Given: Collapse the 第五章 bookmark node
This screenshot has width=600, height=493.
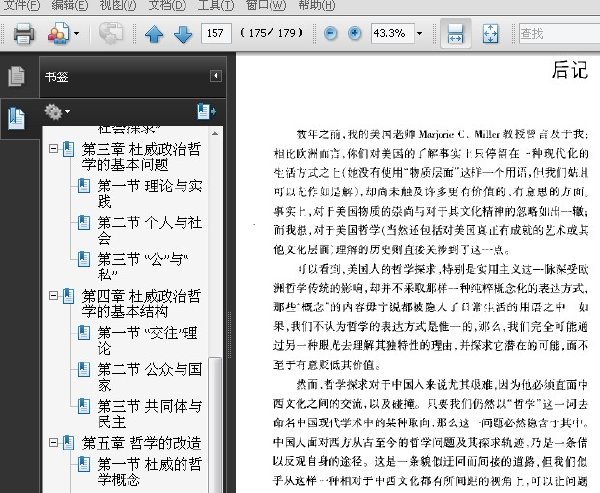Looking at the screenshot, I should (54, 442).
